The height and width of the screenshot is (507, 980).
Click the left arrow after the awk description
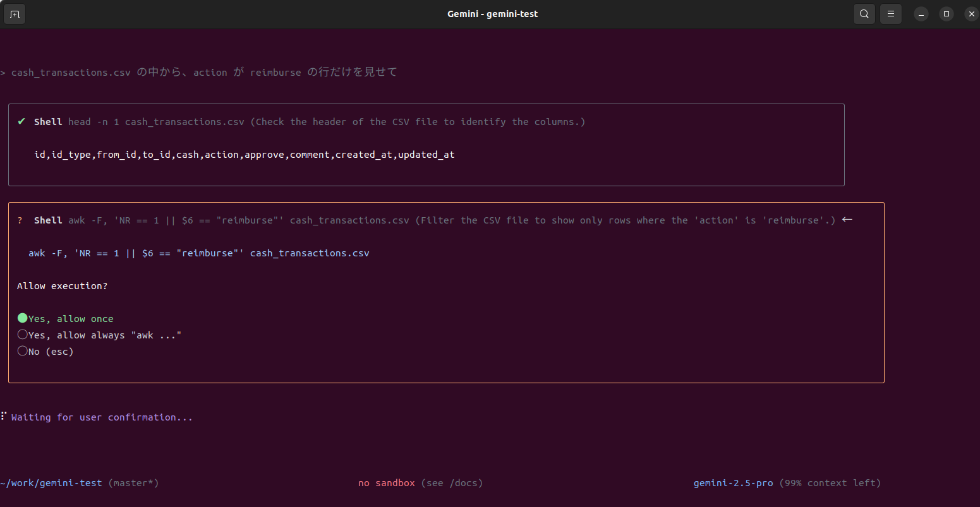tap(847, 219)
